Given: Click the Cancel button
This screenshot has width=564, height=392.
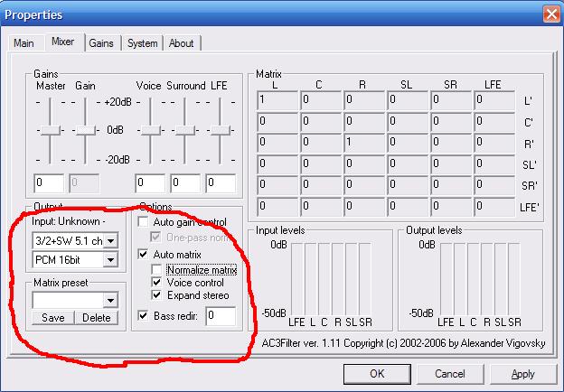Looking at the screenshot, I should [449, 374].
